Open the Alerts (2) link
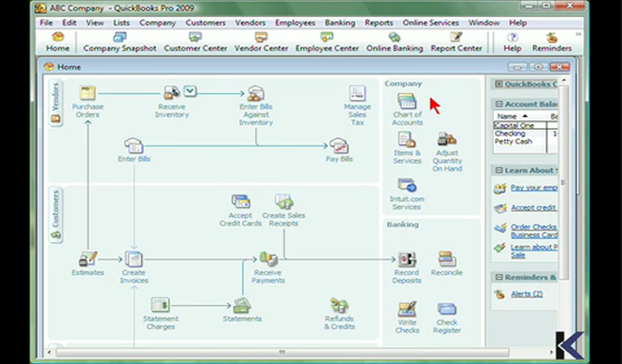622x364 pixels. (x=527, y=294)
